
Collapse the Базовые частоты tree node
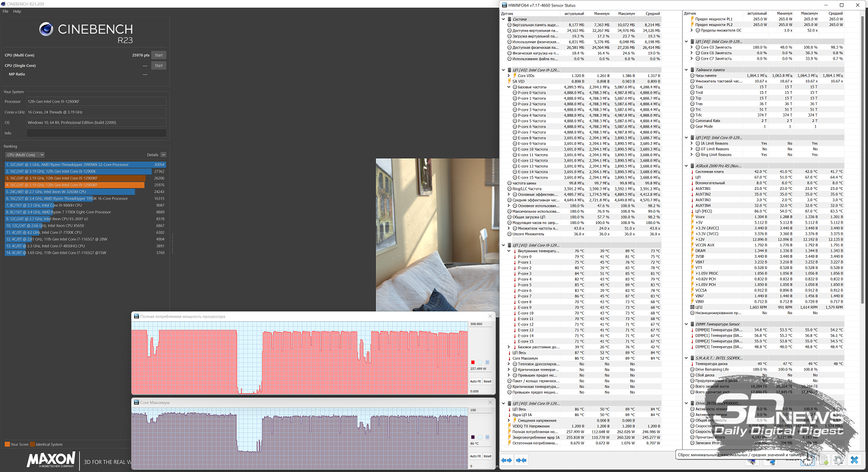[509, 87]
